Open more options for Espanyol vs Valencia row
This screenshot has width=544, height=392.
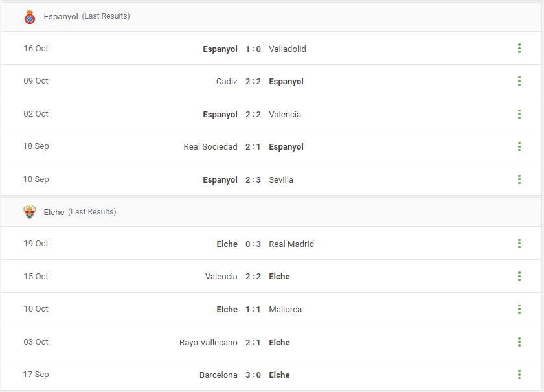(x=519, y=114)
